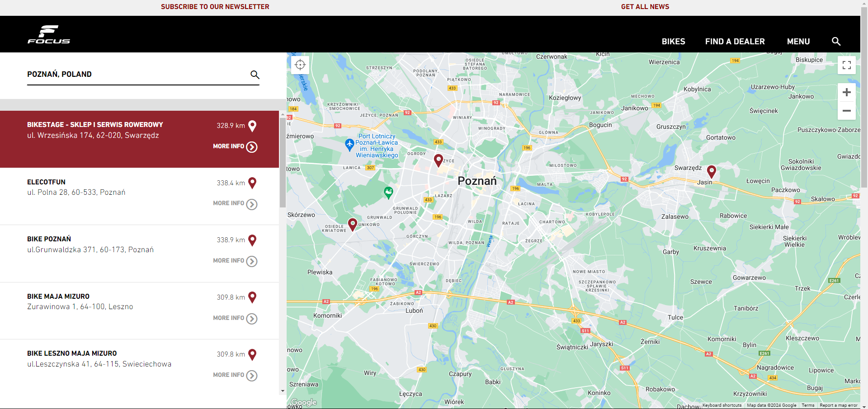Screen dimensions: 868x409
Task: Click address ul. Wrzesińska 174, 62-020, Swarzędz
Action: click(93, 135)
